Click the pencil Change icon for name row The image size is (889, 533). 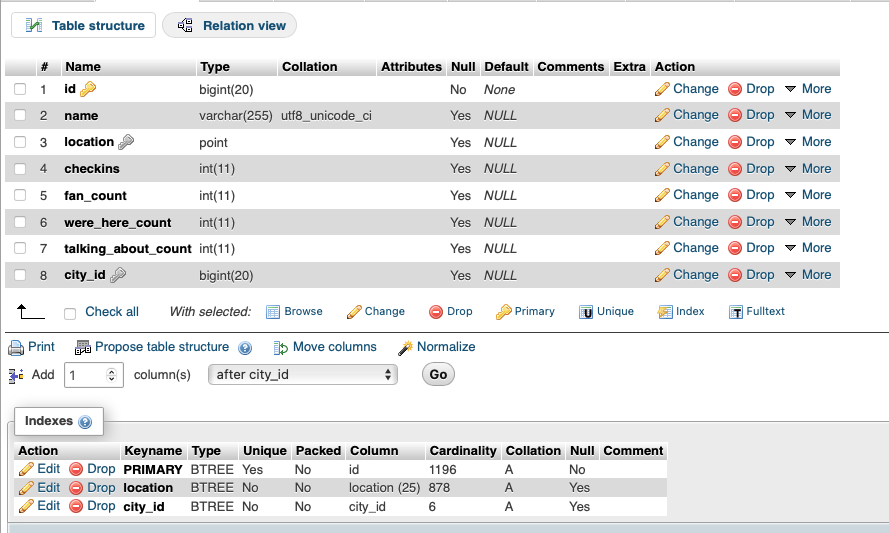tap(662, 115)
